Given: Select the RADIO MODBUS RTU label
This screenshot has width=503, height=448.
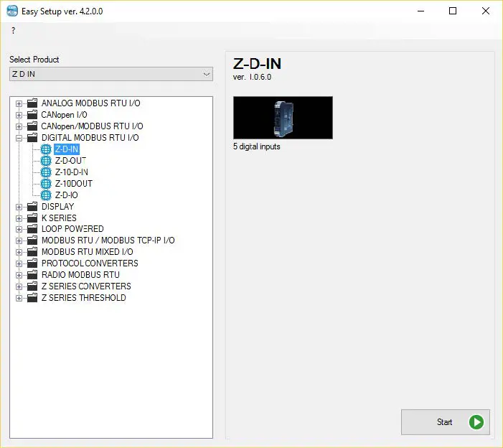Looking at the screenshot, I should point(80,275).
